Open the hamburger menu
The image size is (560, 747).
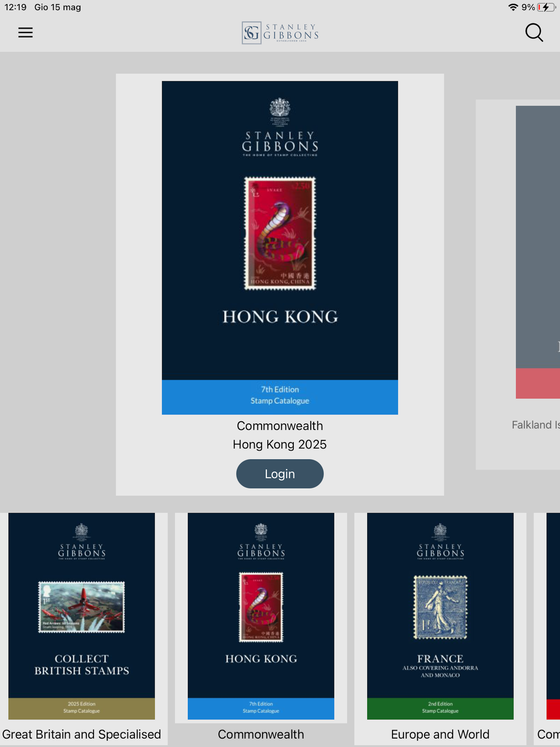click(x=25, y=33)
